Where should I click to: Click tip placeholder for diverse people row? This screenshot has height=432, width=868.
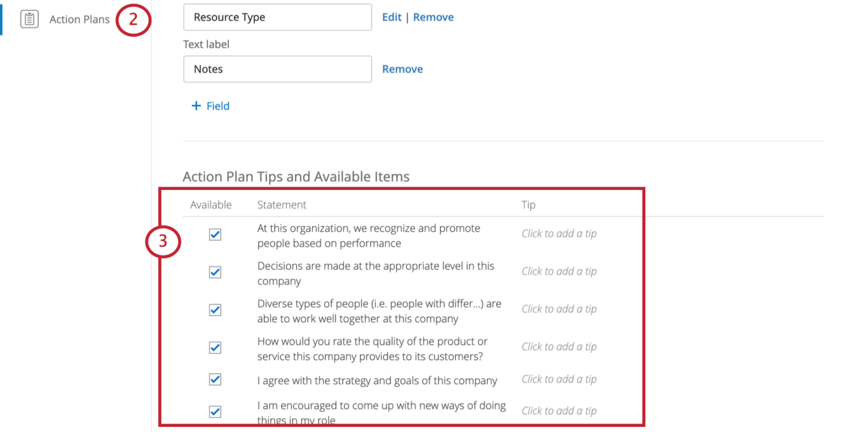click(558, 309)
